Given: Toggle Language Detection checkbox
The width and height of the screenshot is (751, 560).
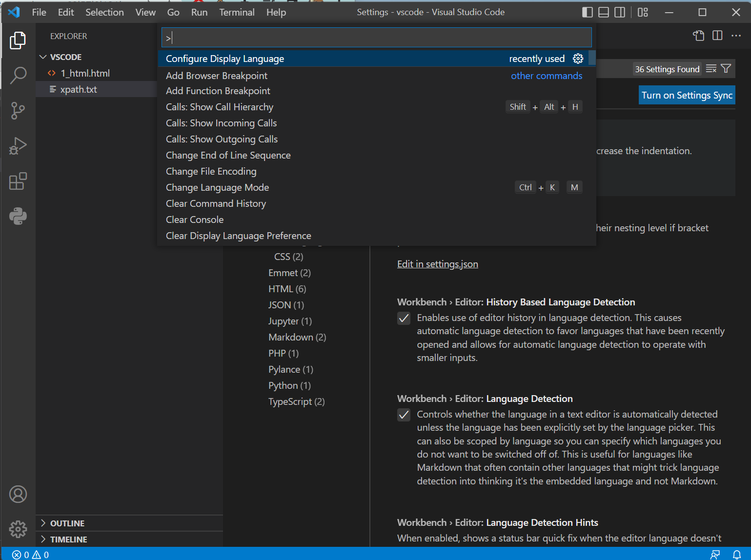Looking at the screenshot, I should 404,415.
